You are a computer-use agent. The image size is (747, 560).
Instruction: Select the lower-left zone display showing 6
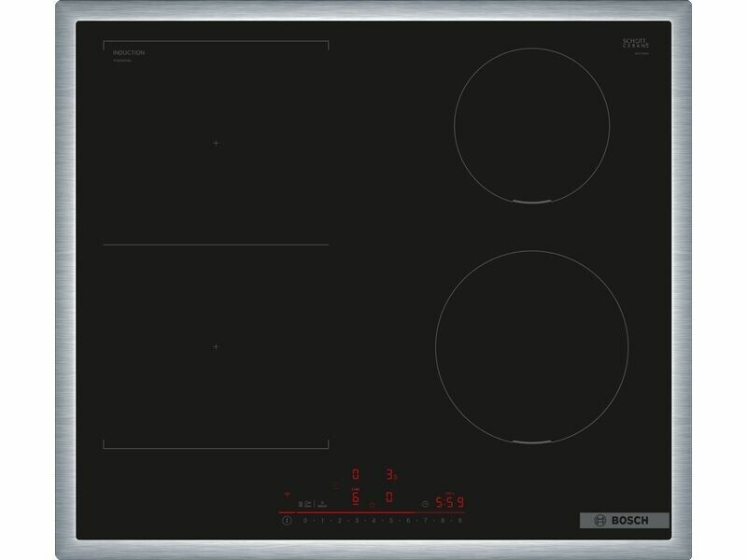pos(355,498)
